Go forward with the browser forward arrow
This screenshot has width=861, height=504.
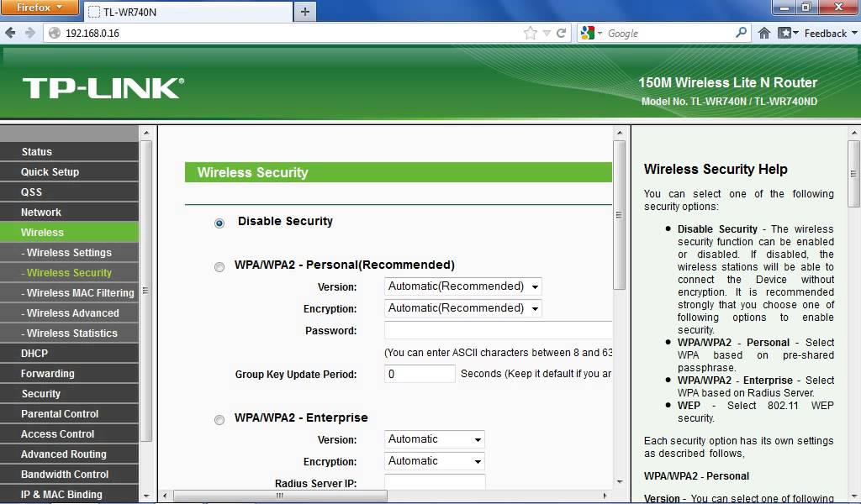tap(30, 33)
